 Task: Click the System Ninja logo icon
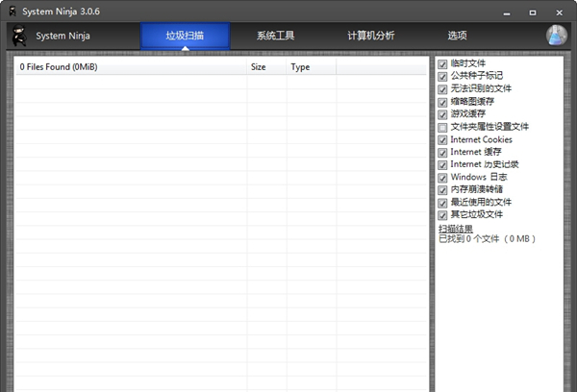tap(17, 36)
